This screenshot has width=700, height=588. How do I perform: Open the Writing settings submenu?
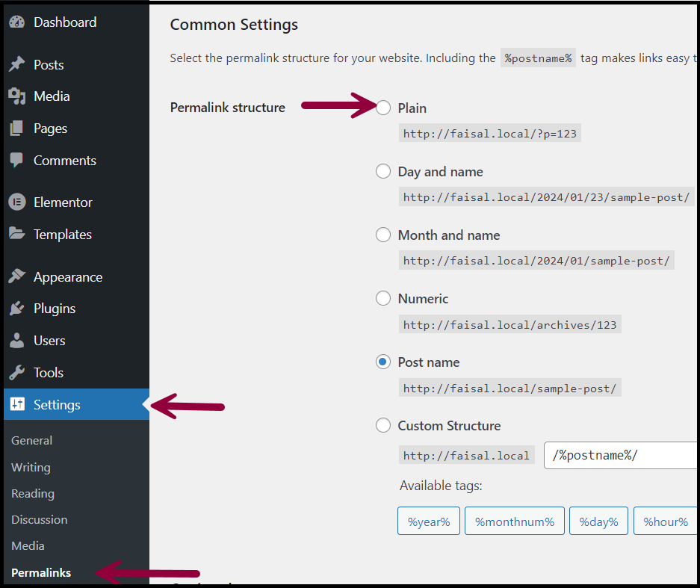pos(31,468)
